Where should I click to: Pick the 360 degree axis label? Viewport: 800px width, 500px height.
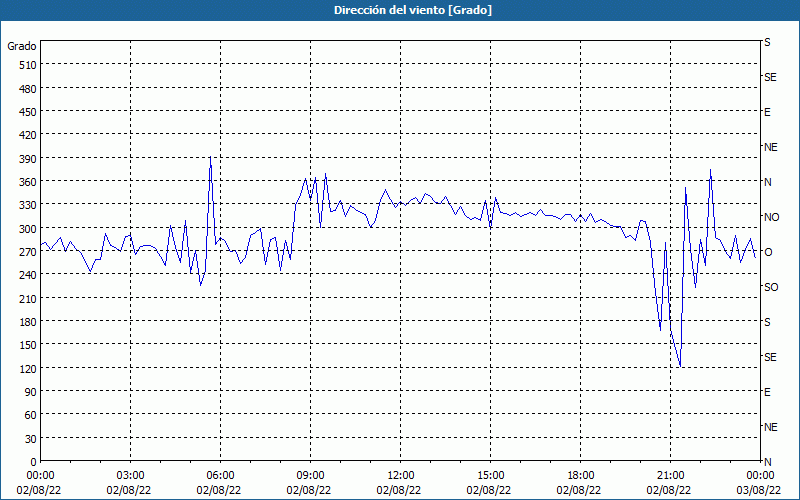[27, 182]
